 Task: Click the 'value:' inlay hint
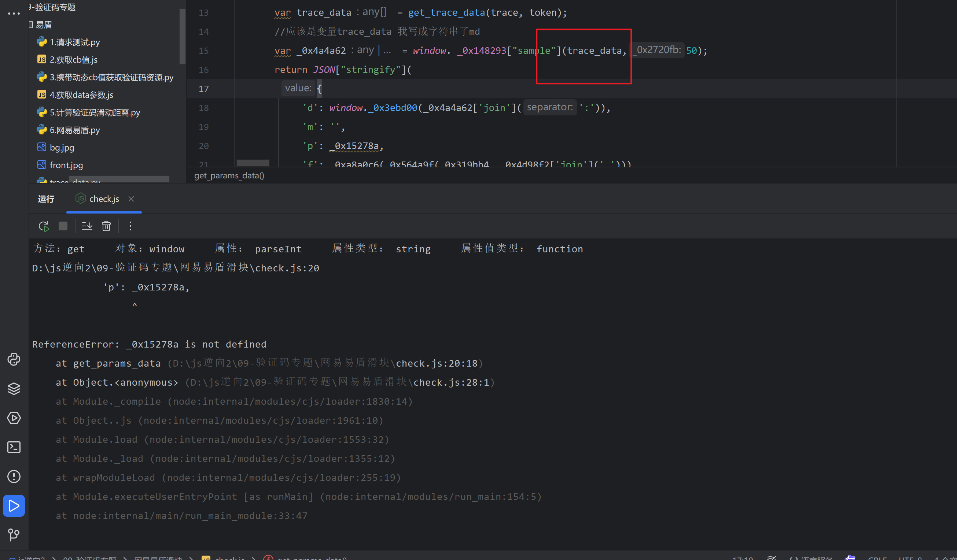298,88
